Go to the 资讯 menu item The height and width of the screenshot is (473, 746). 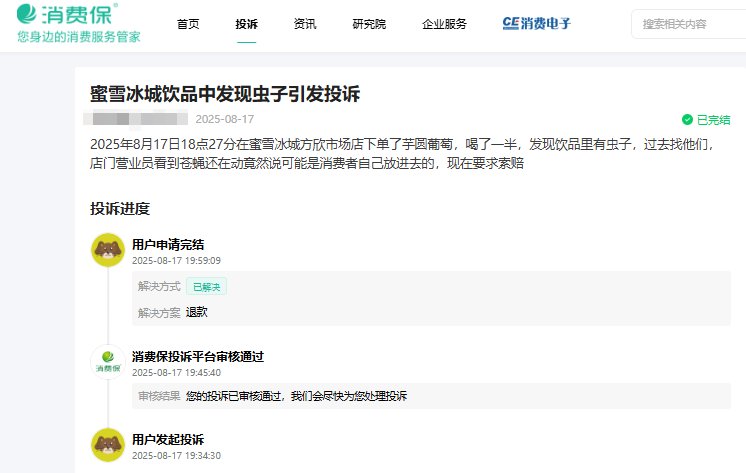pyautogui.click(x=305, y=24)
